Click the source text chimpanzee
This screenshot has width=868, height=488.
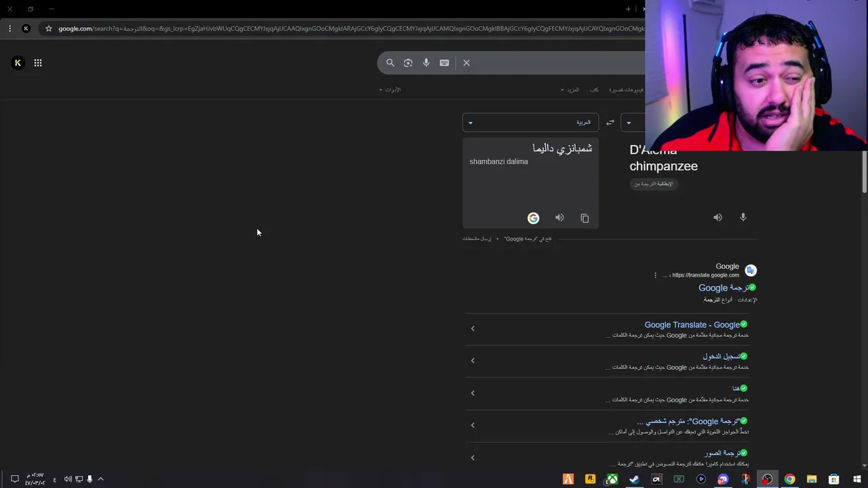click(663, 166)
